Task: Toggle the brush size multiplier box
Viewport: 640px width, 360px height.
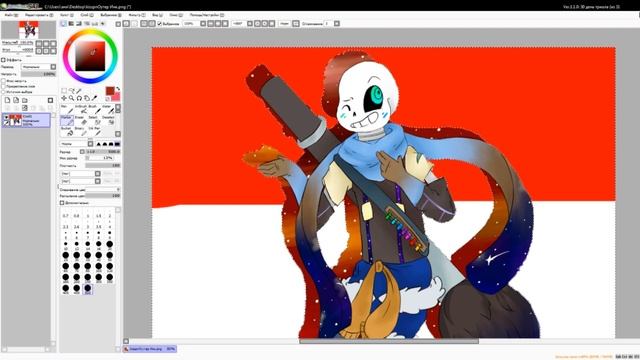Action: (x=82, y=151)
